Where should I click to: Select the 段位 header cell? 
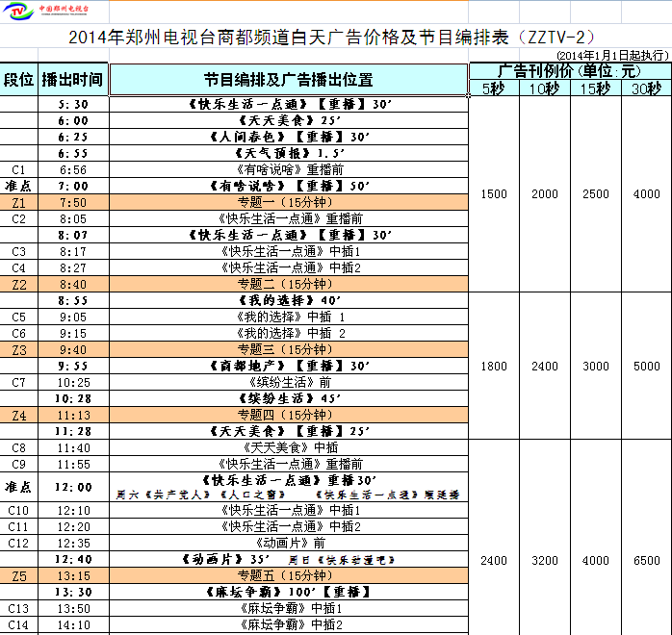(x=19, y=80)
